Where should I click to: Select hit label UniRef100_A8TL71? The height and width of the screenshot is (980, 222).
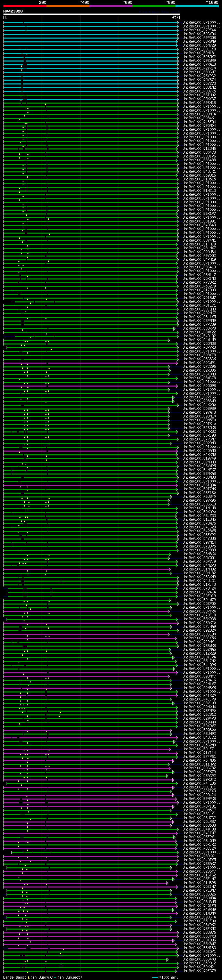199,305
